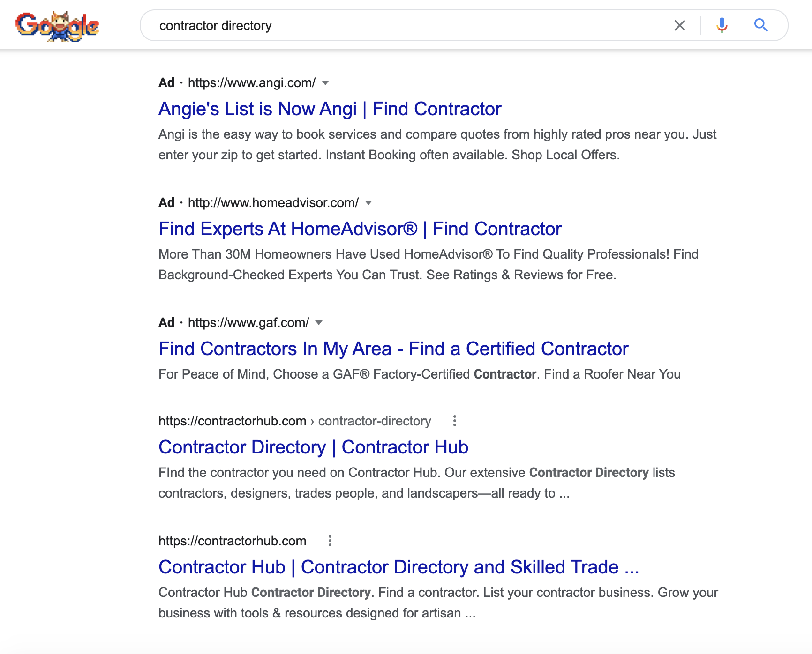Viewport: 812px width, 654px height.
Task: Start voice search with the microphone icon
Action: [x=722, y=25]
